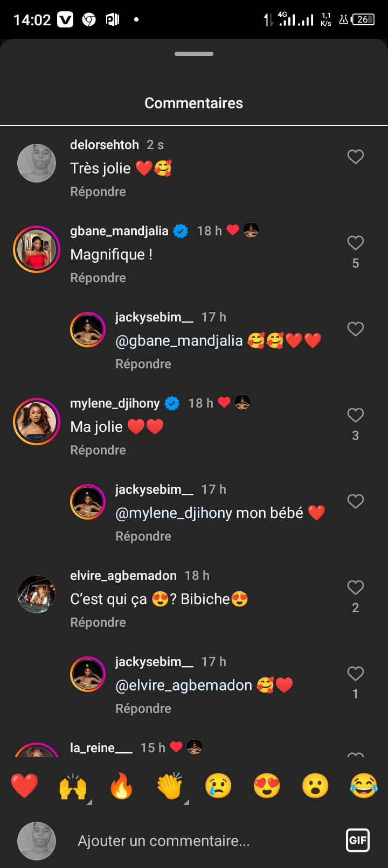388x868 pixels.
Task: Tap the fire quick-reaction emoji
Action: point(121,787)
